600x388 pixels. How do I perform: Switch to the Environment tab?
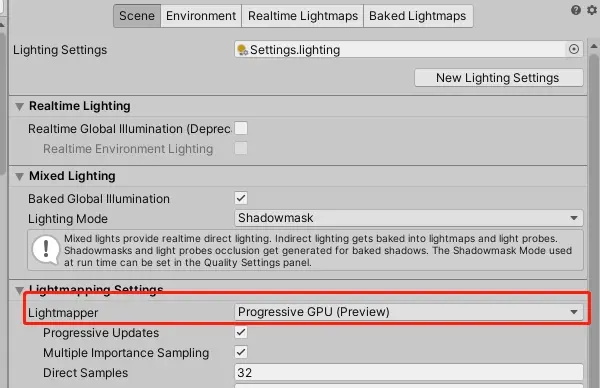pyautogui.click(x=201, y=16)
